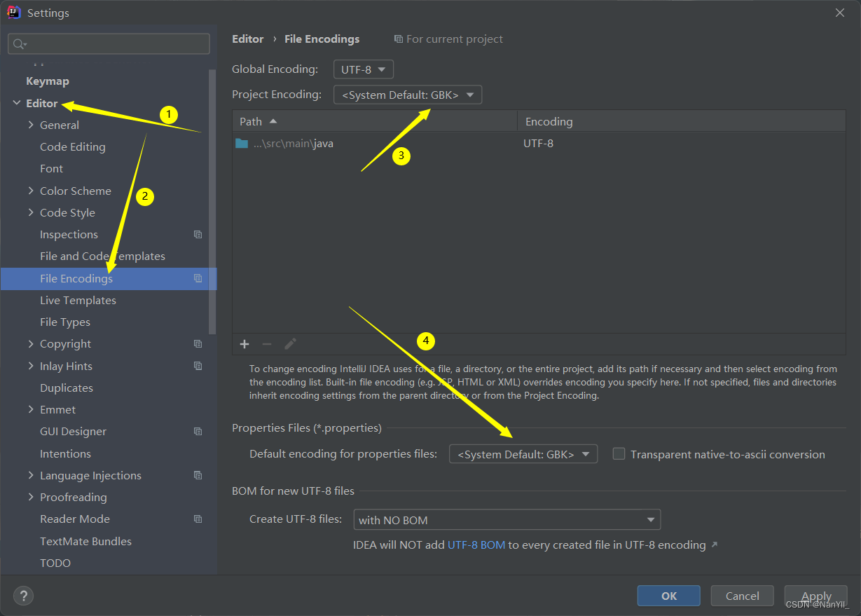
Task: Select Keymap in the settings tree
Action: tap(48, 81)
